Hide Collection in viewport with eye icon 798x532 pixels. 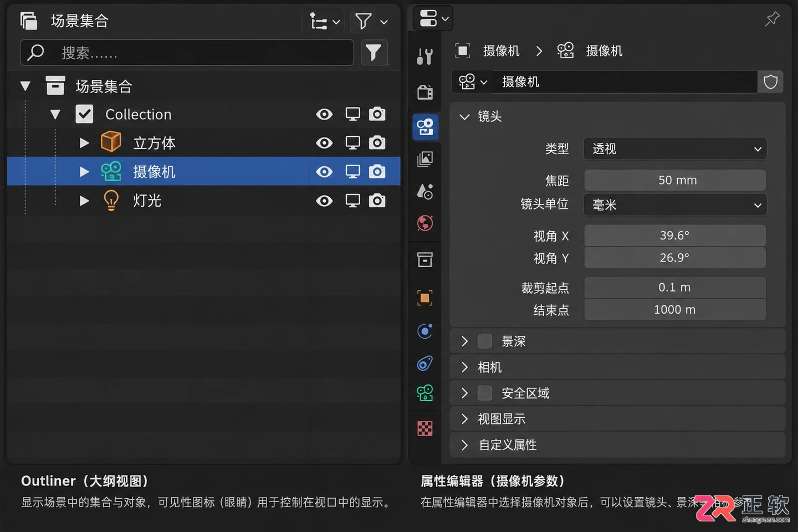pos(324,114)
